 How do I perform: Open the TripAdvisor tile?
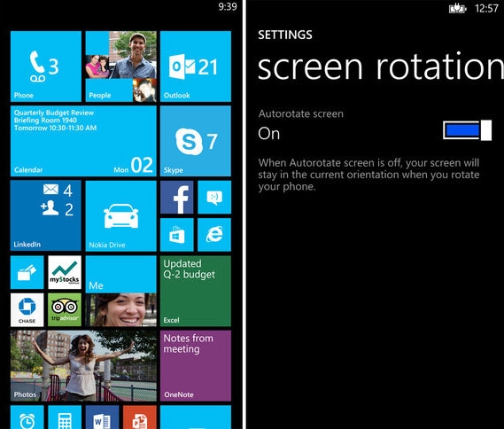point(65,309)
